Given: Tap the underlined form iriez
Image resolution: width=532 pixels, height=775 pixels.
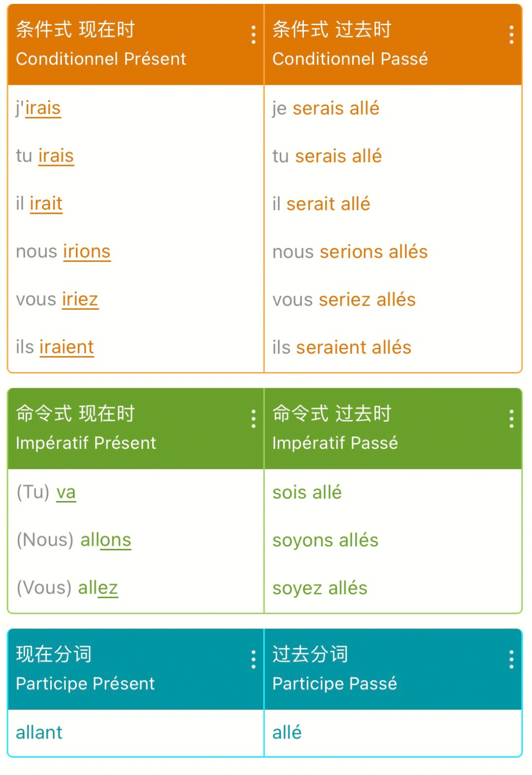Looking at the screenshot, I should point(80,299).
